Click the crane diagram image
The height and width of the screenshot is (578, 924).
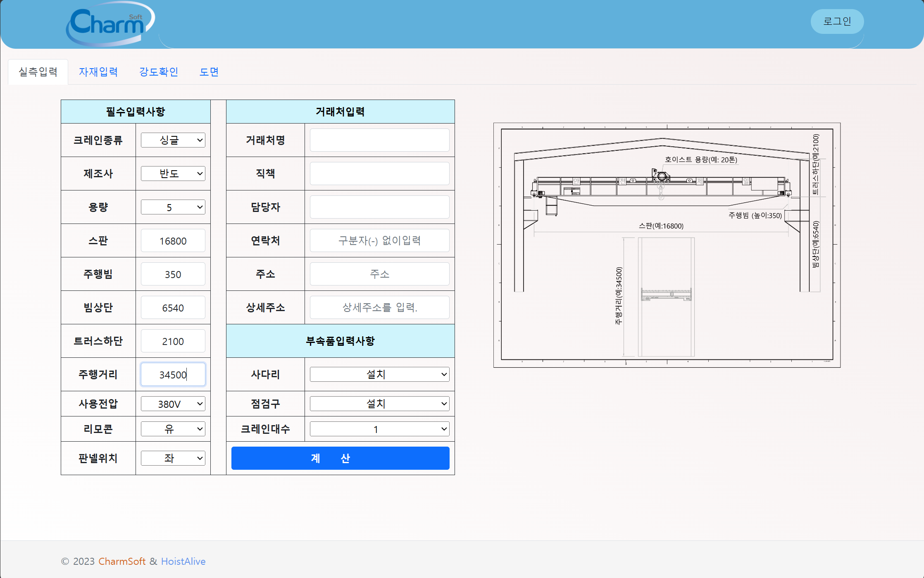coord(667,245)
